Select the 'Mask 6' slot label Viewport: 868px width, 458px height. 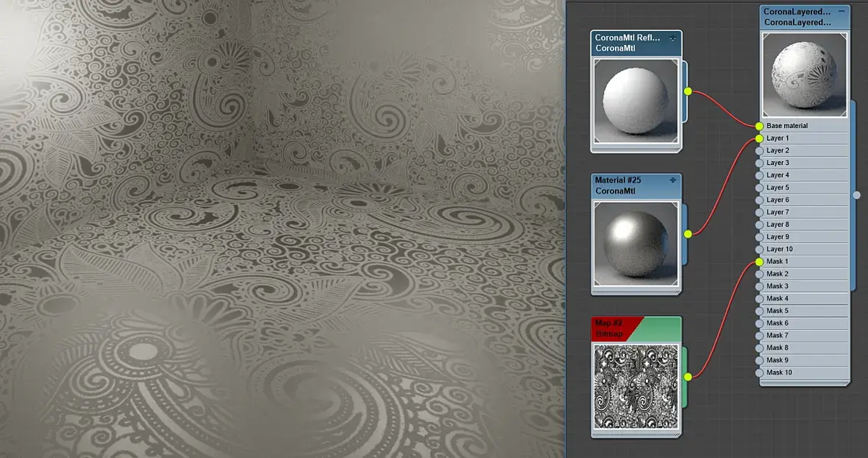778,323
